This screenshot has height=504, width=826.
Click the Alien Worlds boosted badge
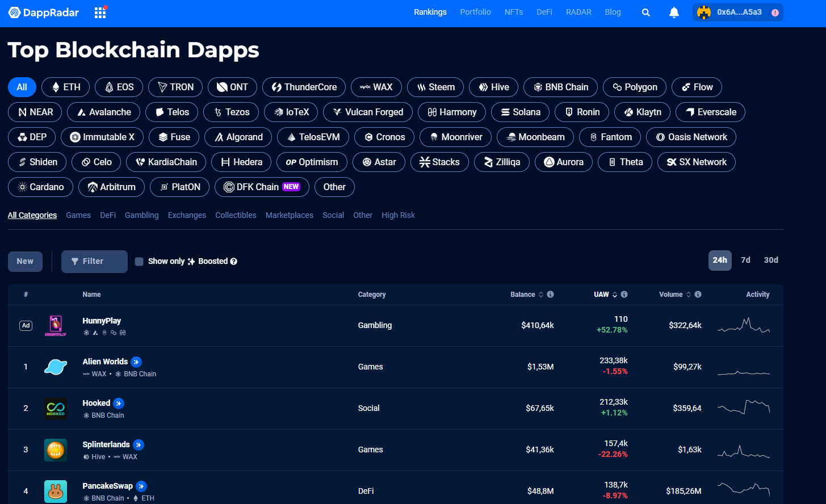click(x=136, y=362)
